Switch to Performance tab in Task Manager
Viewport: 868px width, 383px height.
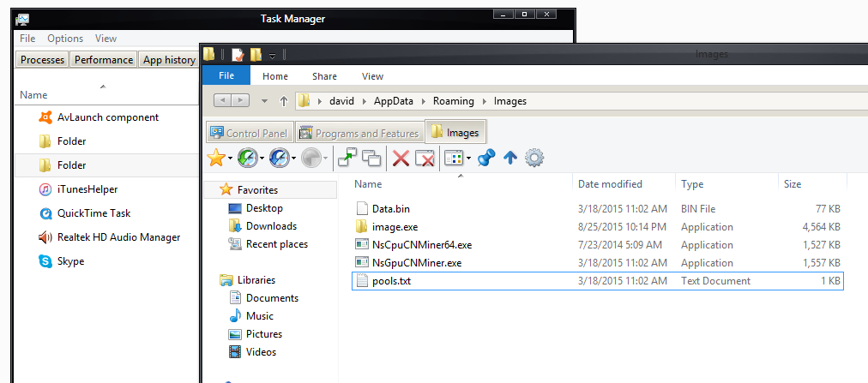[x=104, y=60]
